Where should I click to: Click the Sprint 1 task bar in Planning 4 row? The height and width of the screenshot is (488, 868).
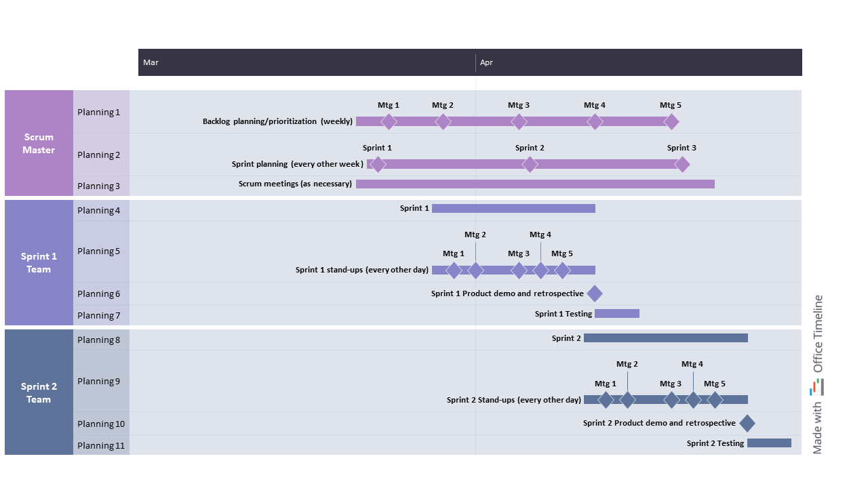pos(513,208)
